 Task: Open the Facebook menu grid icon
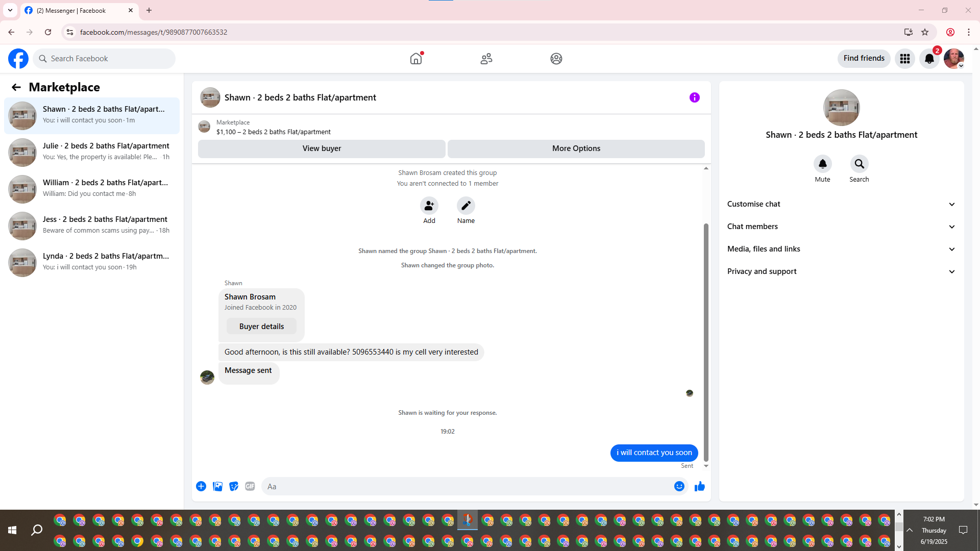[905, 59]
